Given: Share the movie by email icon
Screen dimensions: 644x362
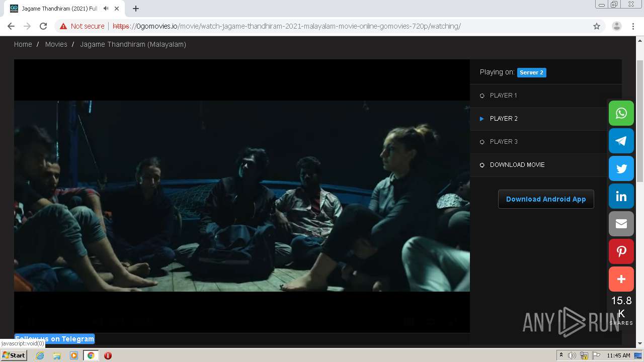Looking at the screenshot, I should [621, 224].
